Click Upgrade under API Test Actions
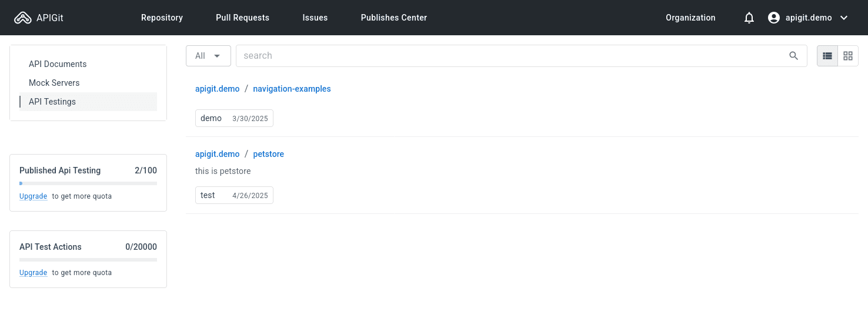The width and height of the screenshot is (868, 318). pyautogui.click(x=33, y=273)
